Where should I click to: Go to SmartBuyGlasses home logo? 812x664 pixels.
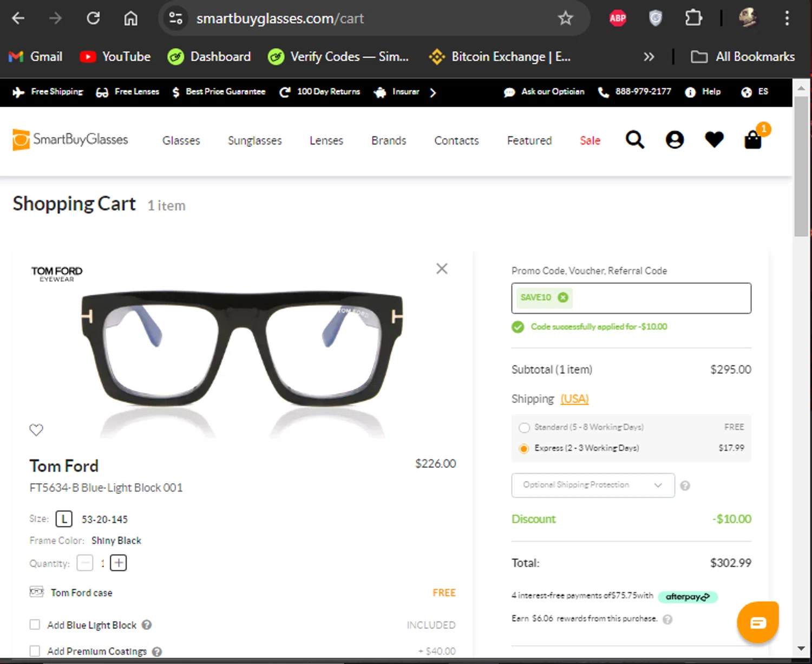point(70,140)
